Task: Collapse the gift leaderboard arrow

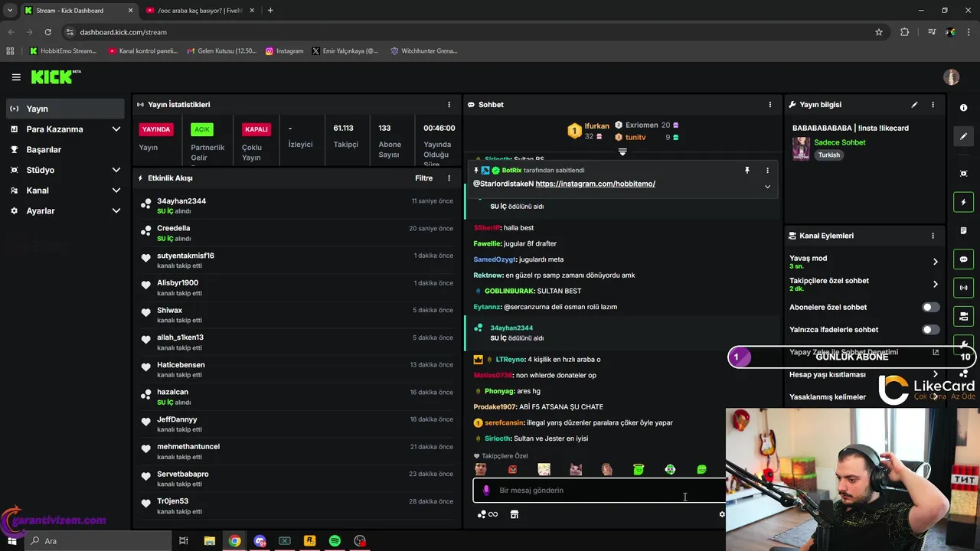Action: (x=622, y=152)
